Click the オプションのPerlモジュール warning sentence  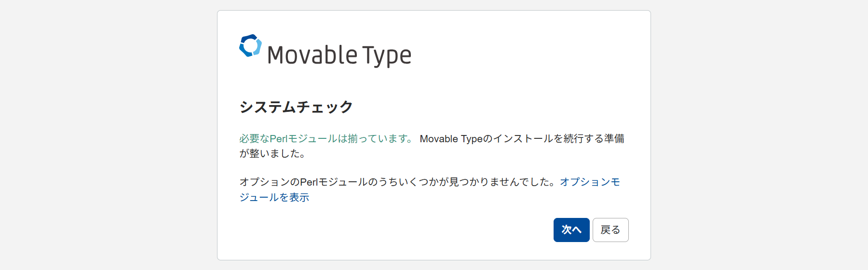(399, 182)
